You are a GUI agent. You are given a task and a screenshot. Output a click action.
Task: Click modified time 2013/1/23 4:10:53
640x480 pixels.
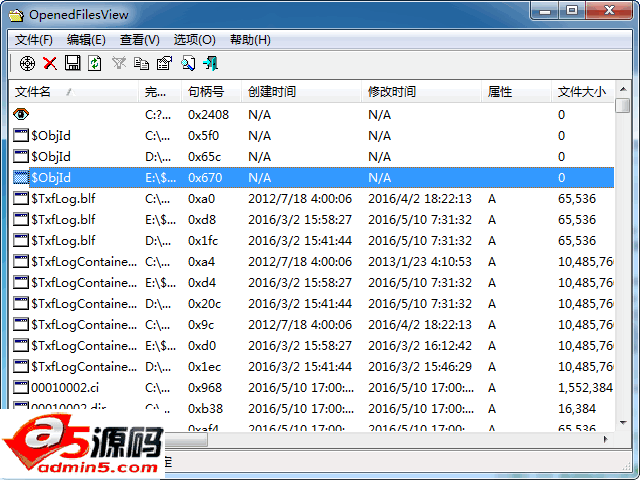tap(420, 262)
